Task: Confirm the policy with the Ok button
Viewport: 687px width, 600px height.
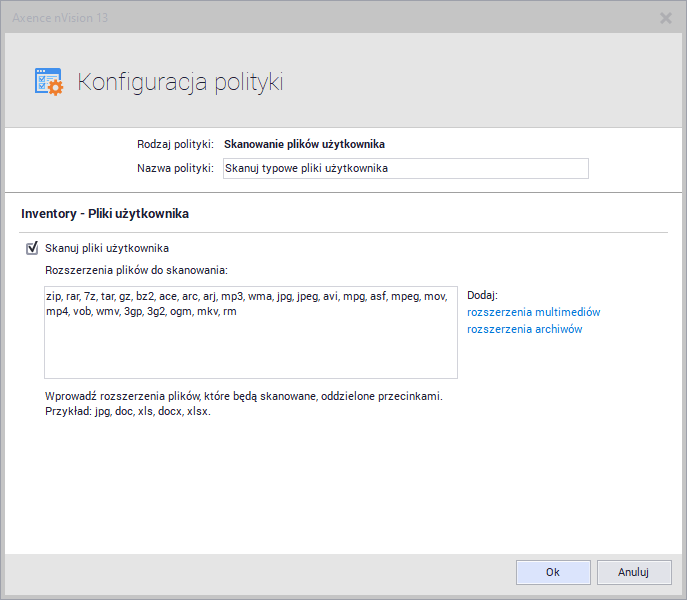Action: coord(552,572)
